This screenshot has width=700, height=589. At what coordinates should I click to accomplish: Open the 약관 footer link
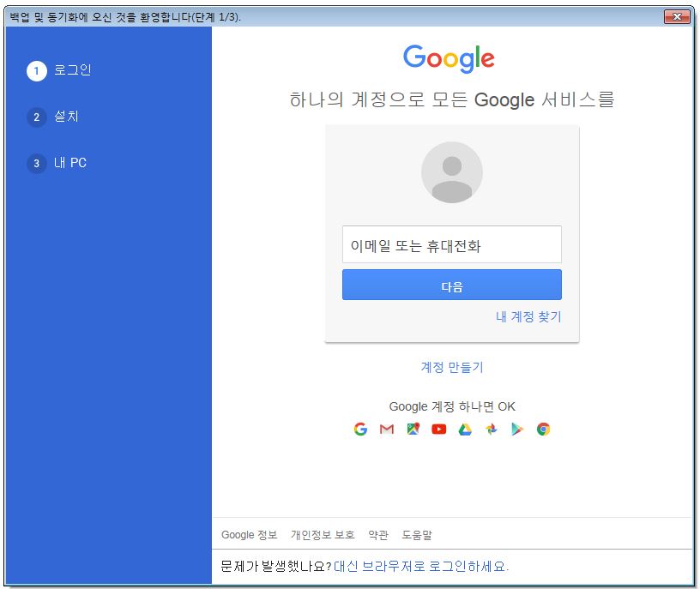[378, 535]
